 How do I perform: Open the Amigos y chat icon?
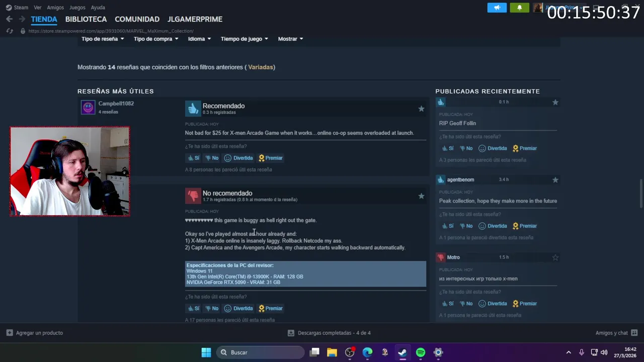634,333
